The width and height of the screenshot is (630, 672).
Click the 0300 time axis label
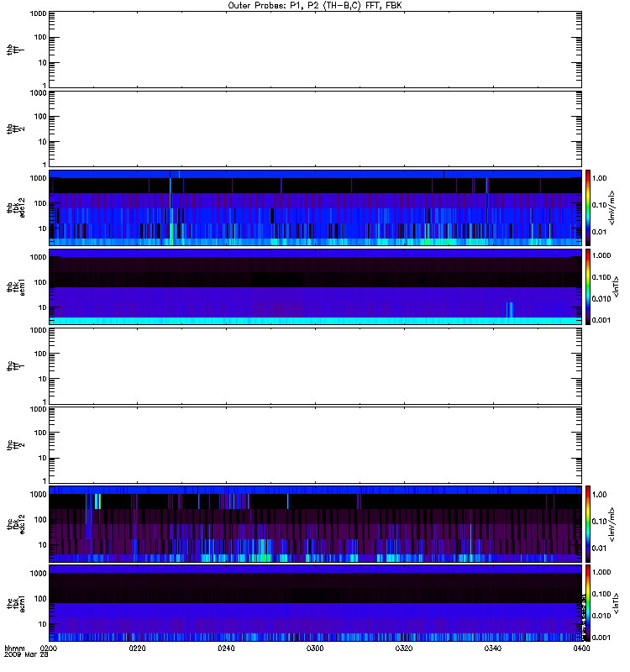tap(315, 648)
